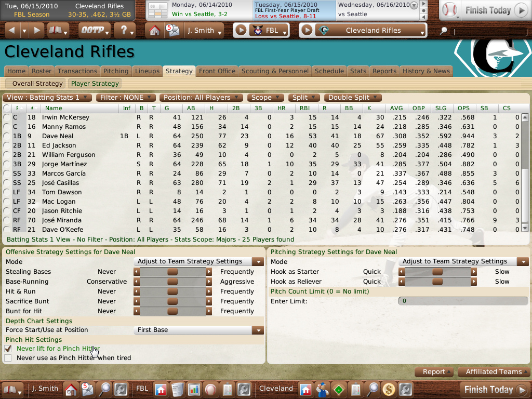Expand the Force Start/Use at Position dropdown
The image size is (532, 399).
[x=258, y=330]
